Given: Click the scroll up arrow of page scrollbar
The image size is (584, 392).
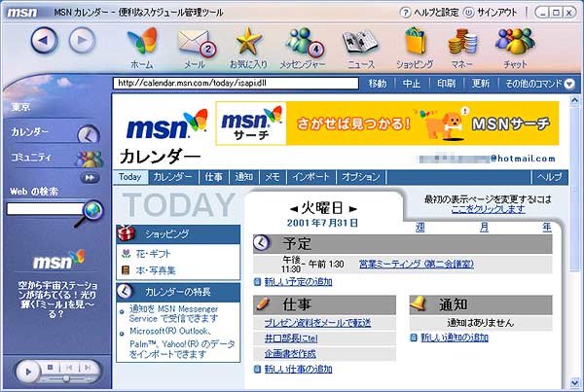Looking at the screenshot, I should click(x=574, y=100).
